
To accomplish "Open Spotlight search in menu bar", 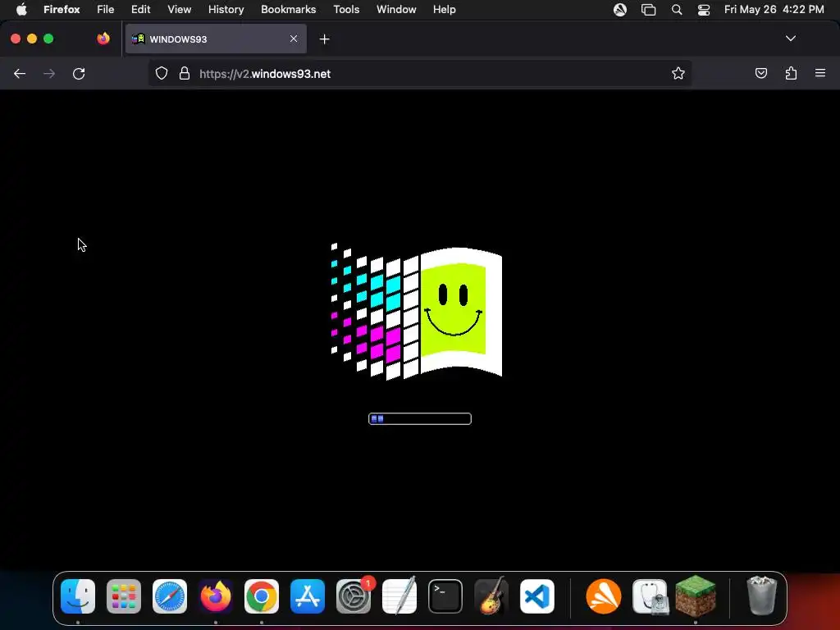I will 677,10.
